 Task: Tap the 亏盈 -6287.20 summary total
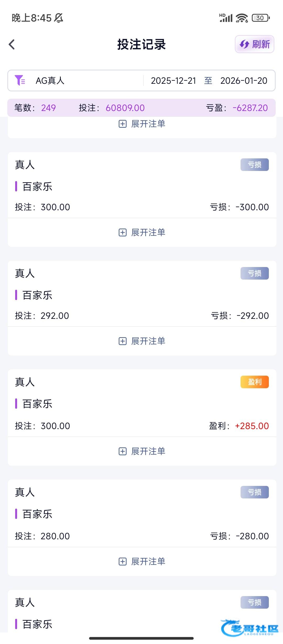coord(250,108)
